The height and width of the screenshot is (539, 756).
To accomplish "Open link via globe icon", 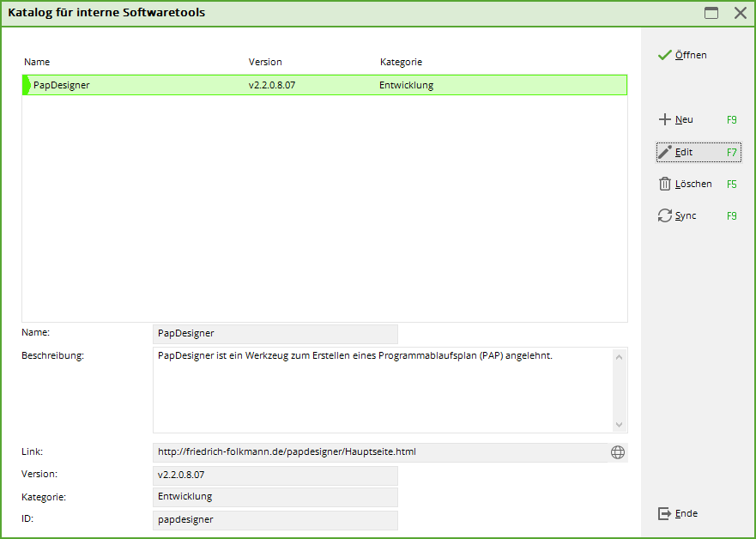I will [618, 452].
